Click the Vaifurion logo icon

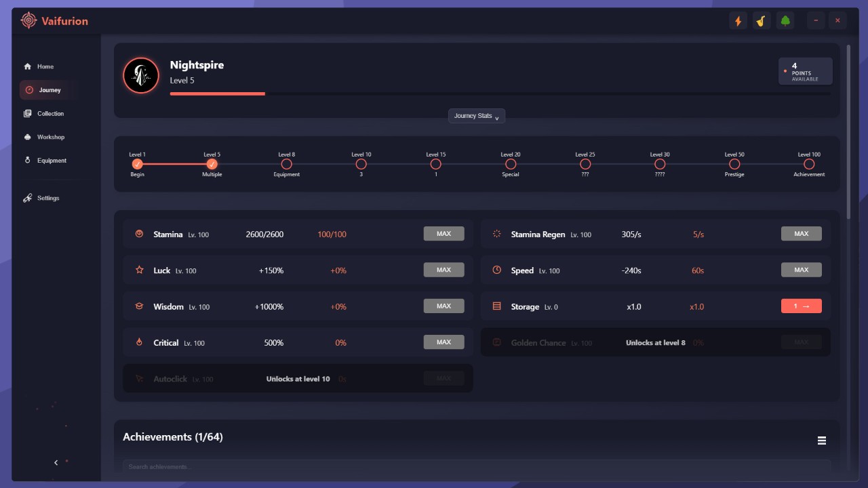tap(28, 20)
